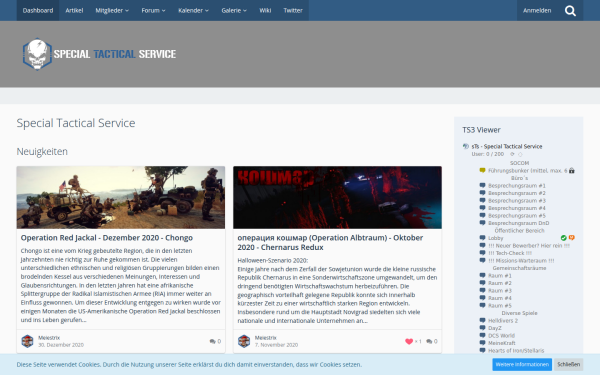This screenshot has width=600, height=375.
Task: Click channel icon of Neuer Bewerber row
Action: click(x=483, y=245)
